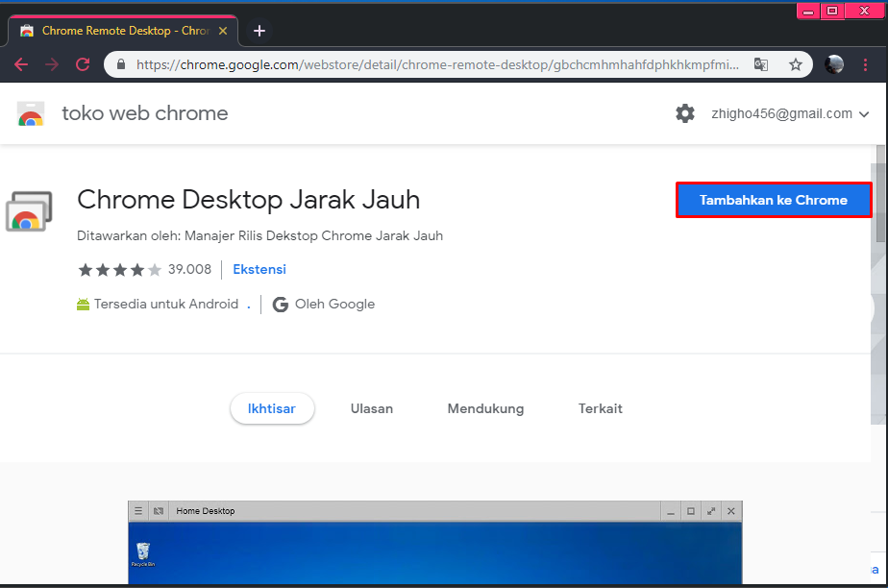Go back with the browser back arrow

tap(21, 64)
